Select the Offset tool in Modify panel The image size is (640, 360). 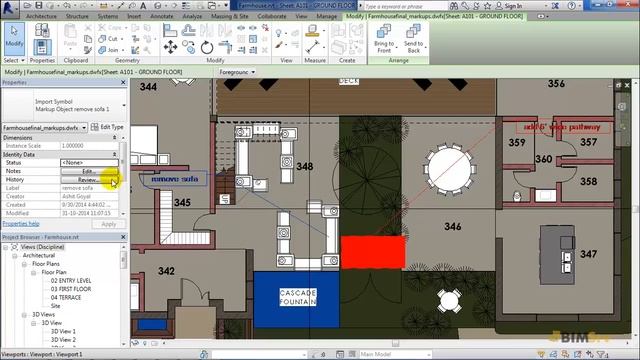(x=189, y=30)
